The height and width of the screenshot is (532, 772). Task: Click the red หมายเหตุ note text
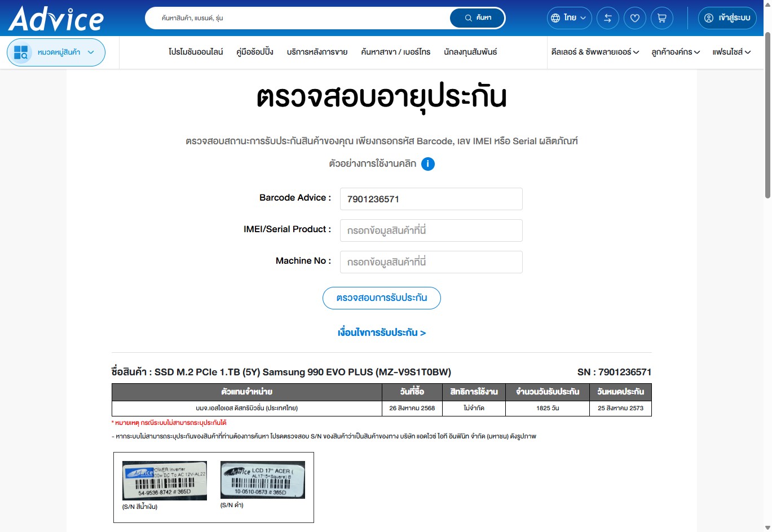pyautogui.click(x=169, y=423)
